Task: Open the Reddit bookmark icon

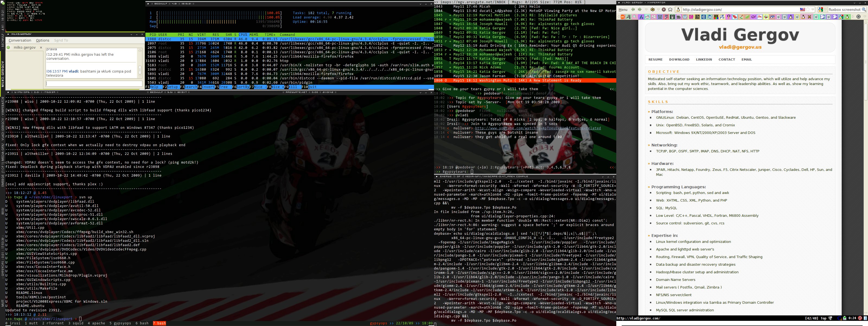Action: pyautogui.click(x=647, y=17)
